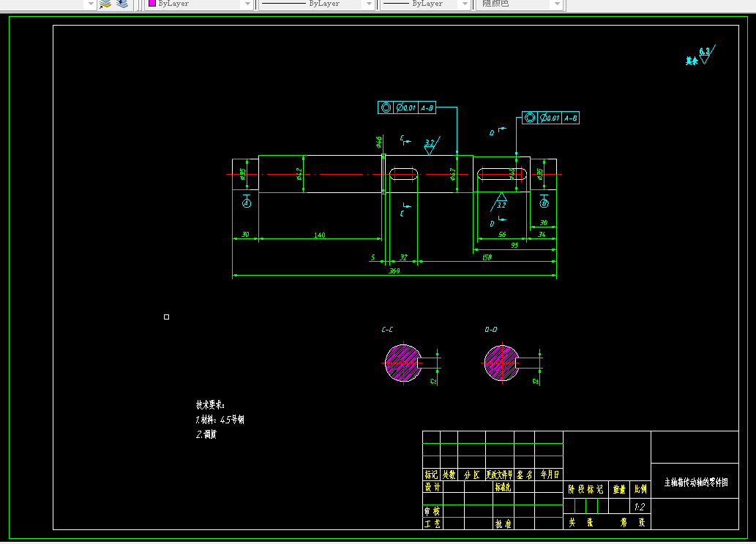Select the left concentricity tolerance frame
This screenshot has height=544, width=756.
(407, 108)
